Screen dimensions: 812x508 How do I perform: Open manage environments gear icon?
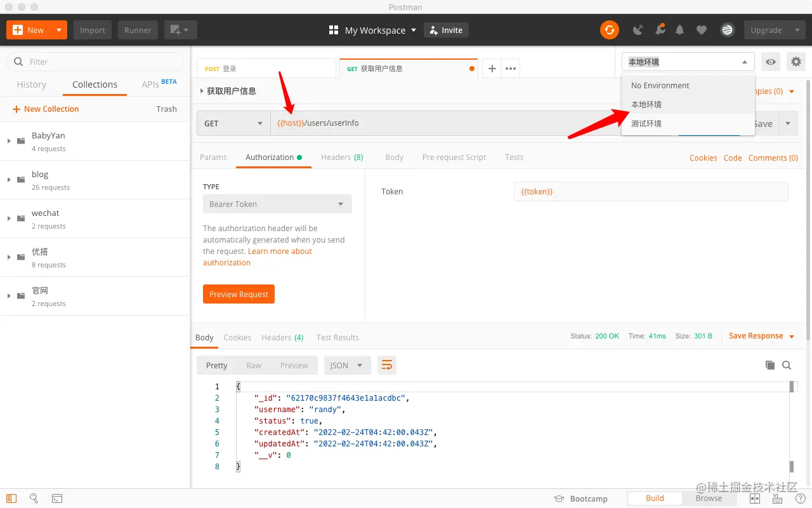(x=796, y=62)
